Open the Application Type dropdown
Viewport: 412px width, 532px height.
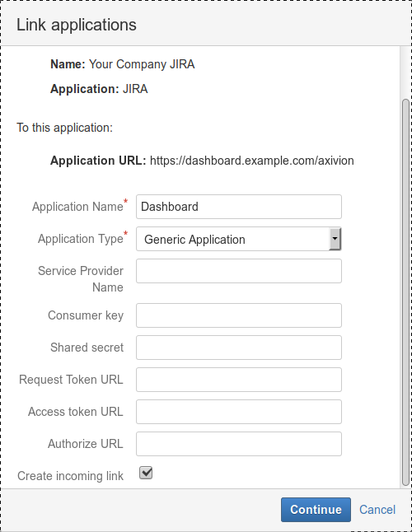click(239, 239)
